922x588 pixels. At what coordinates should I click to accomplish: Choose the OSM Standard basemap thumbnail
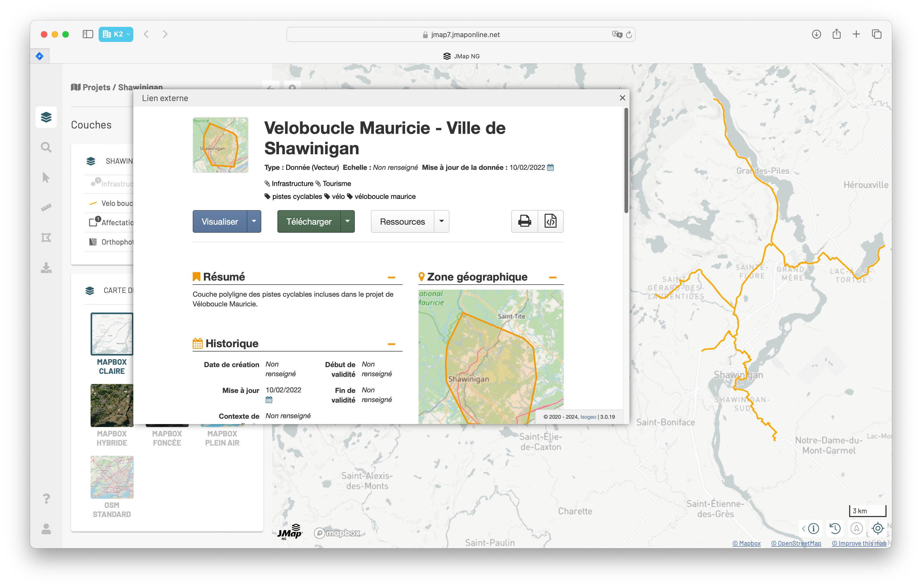click(x=112, y=477)
